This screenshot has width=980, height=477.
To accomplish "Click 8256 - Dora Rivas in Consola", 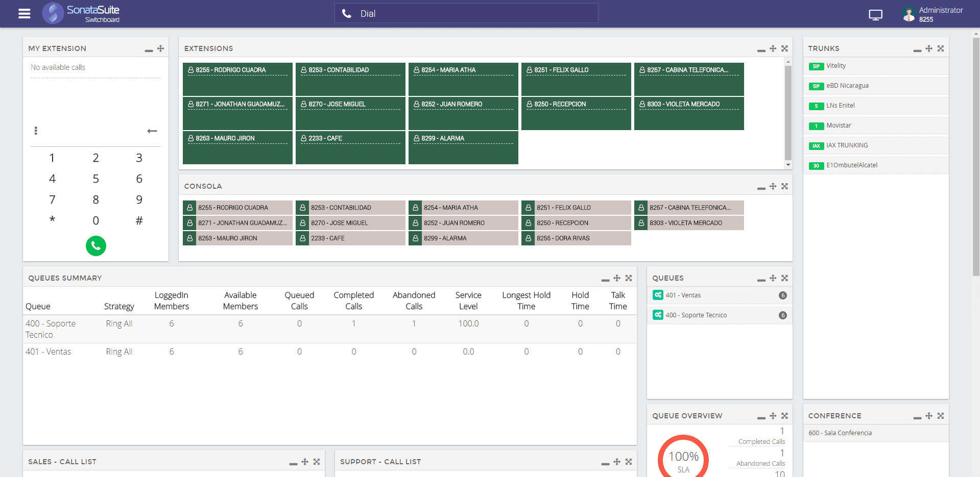I will (576, 238).
